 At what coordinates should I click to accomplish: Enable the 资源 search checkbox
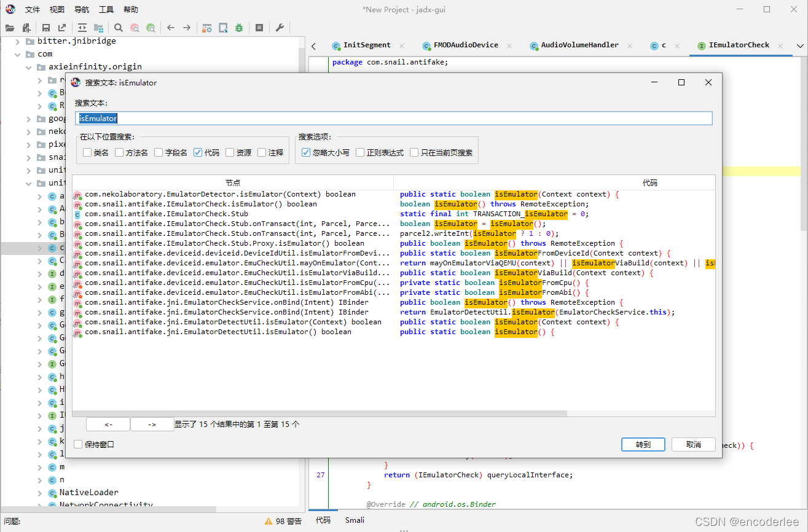230,152
